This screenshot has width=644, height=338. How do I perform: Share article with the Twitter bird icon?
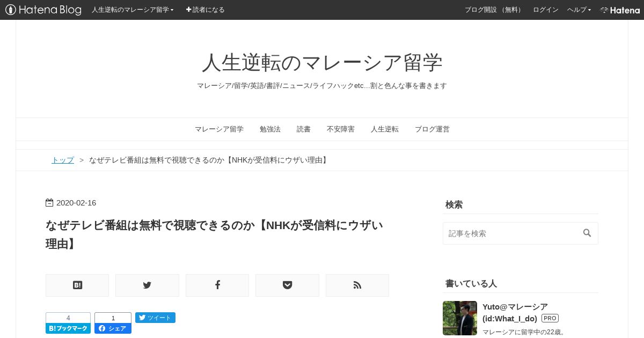click(147, 285)
